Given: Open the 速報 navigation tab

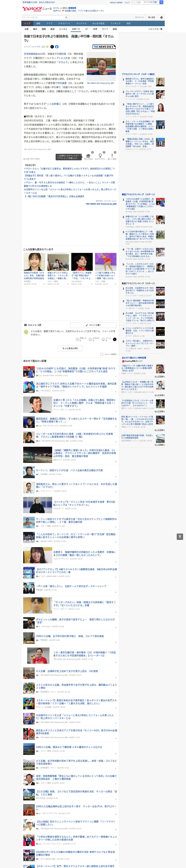Looking at the screenshot, I should tap(38, 24).
